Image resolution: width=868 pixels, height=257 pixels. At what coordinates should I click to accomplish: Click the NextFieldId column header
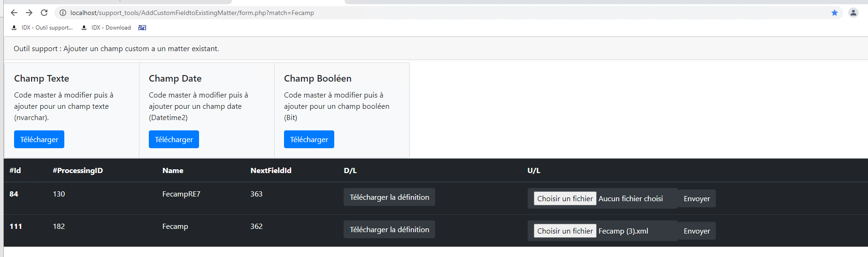(x=271, y=170)
